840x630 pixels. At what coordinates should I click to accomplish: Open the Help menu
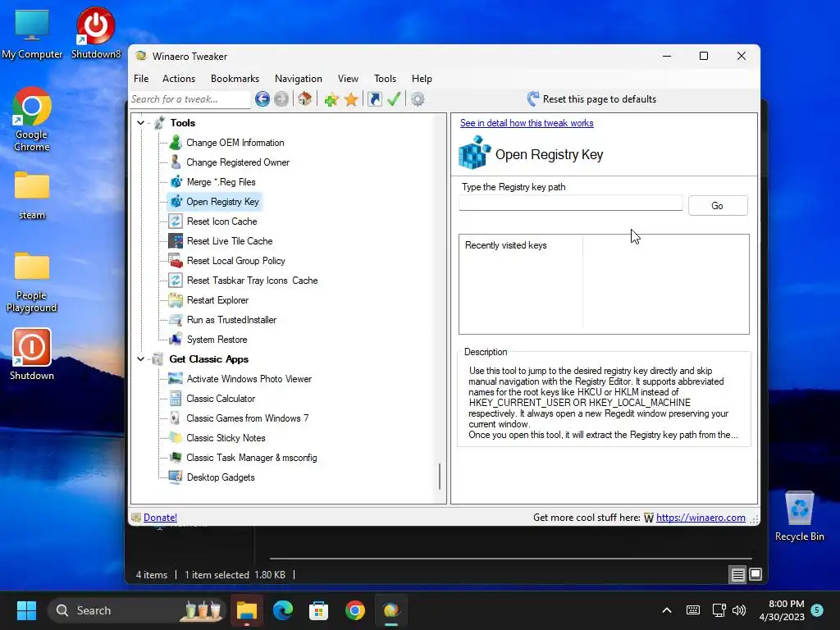click(x=422, y=79)
